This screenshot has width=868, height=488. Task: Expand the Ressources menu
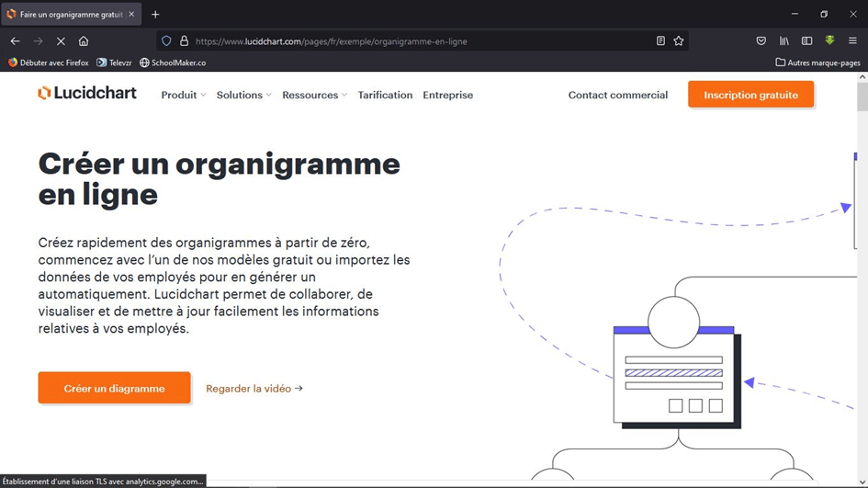pyautogui.click(x=315, y=96)
